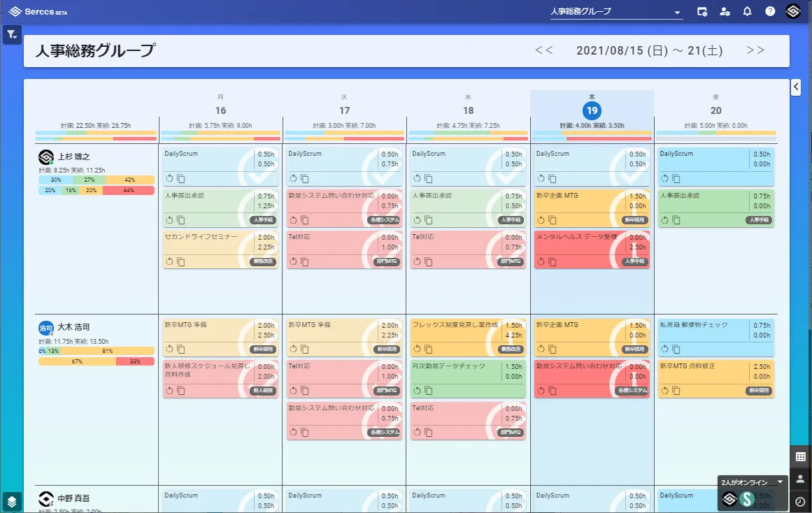Open the 人事総務グループ group dropdown
The image size is (812, 513).
tap(616, 12)
